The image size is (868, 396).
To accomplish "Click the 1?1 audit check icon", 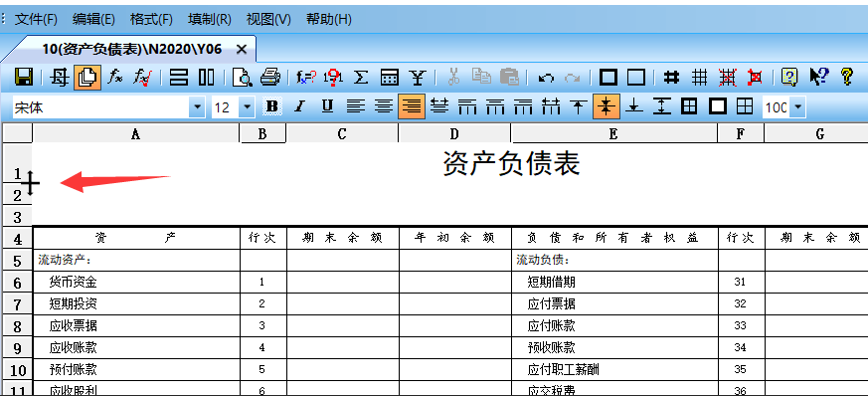I will tap(334, 78).
